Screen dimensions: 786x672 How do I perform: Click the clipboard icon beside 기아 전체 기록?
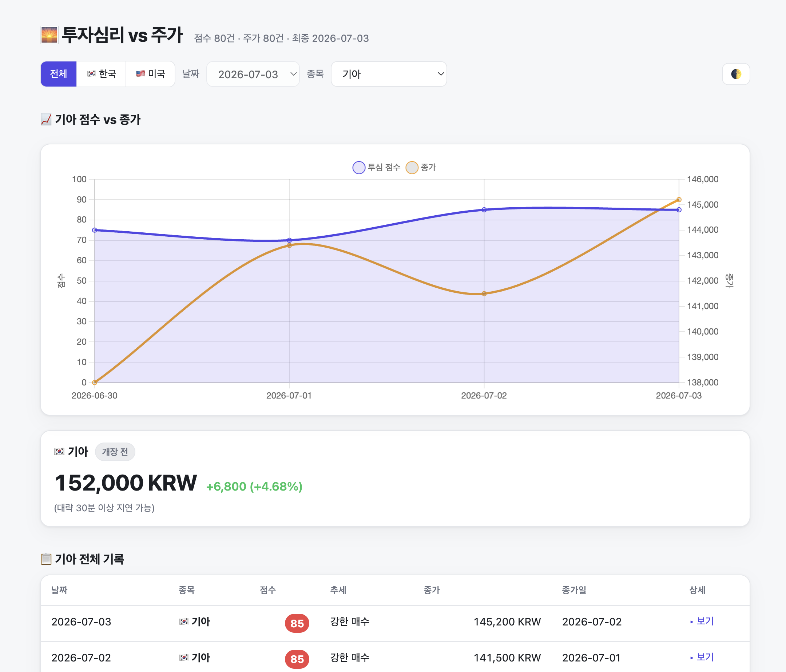(x=46, y=559)
